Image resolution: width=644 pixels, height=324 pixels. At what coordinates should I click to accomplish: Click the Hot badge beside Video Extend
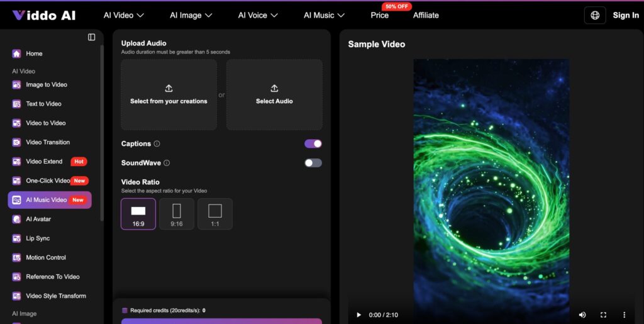[79, 162]
